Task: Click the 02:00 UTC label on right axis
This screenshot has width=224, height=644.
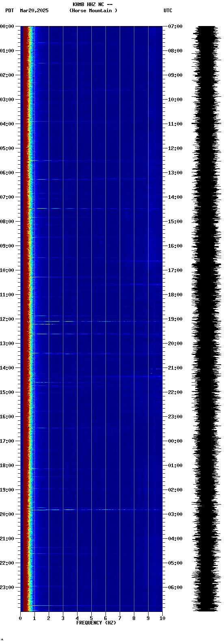Action: (175, 490)
